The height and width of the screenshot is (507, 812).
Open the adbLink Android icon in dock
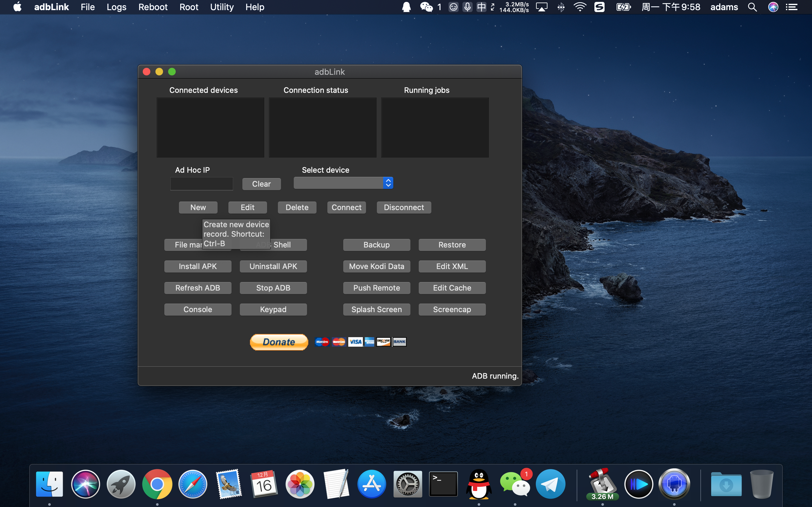tap(674, 484)
